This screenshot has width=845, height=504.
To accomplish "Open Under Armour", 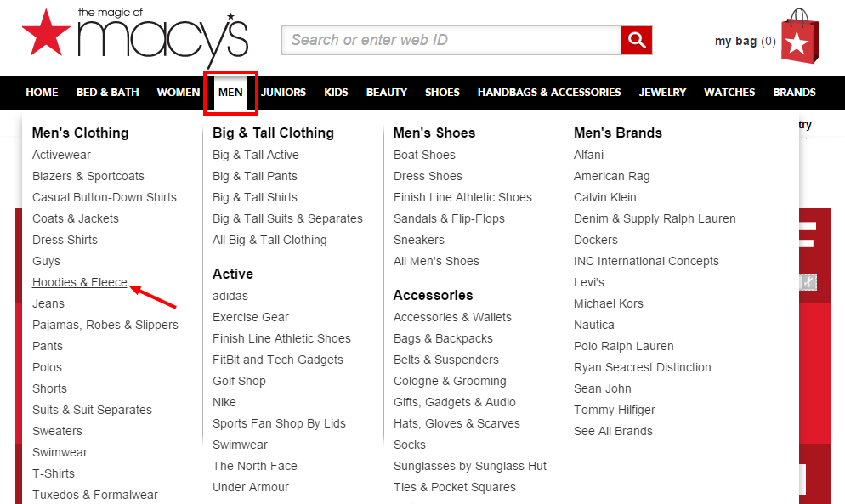I will (x=251, y=487).
